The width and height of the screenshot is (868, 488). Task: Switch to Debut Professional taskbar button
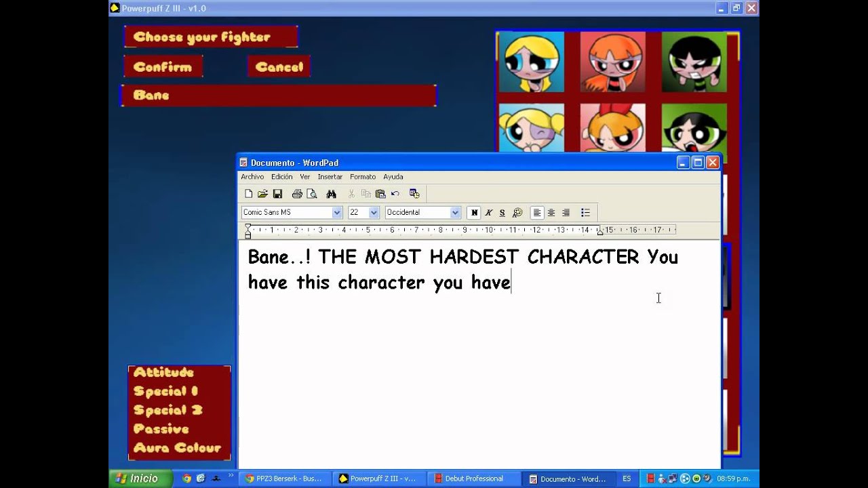click(473, 479)
